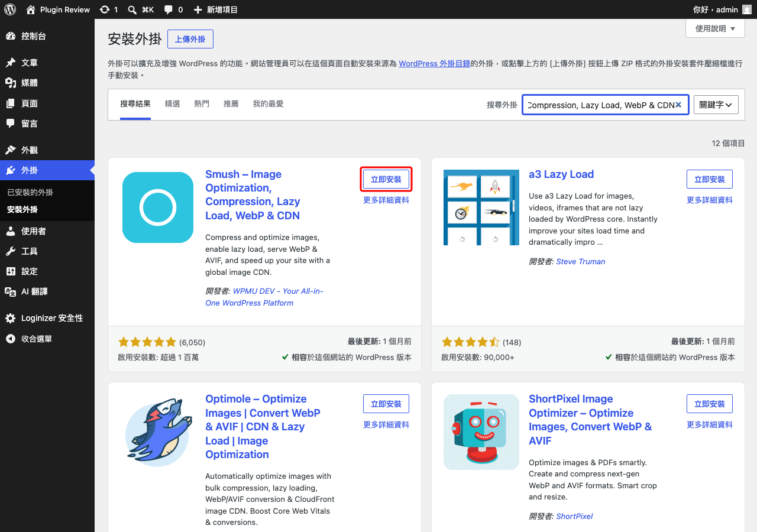The width and height of the screenshot is (757, 532).
Task: Open the WPMU DEV developer link
Action: [264, 297]
